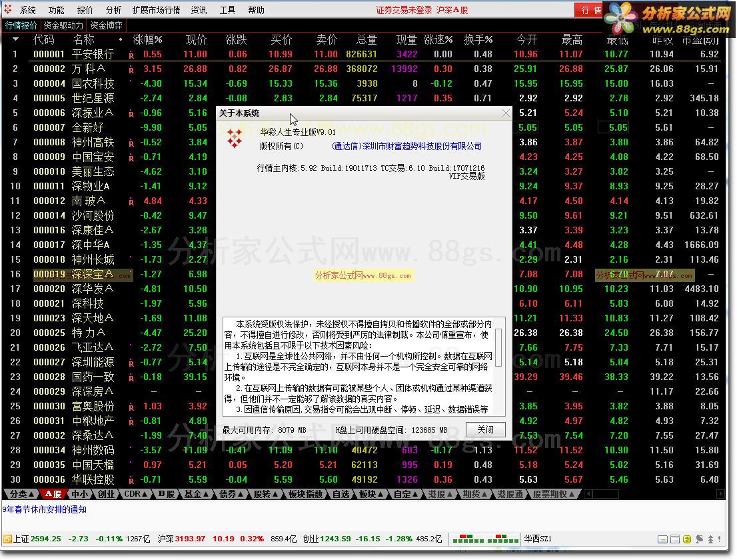The image size is (737, 560).
Task: Sort by 换手% column header
Action: click(478, 40)
